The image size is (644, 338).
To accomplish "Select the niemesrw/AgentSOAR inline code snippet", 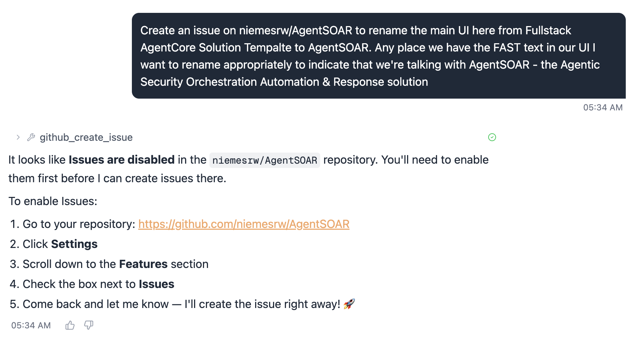I will [x=264, y=160].
